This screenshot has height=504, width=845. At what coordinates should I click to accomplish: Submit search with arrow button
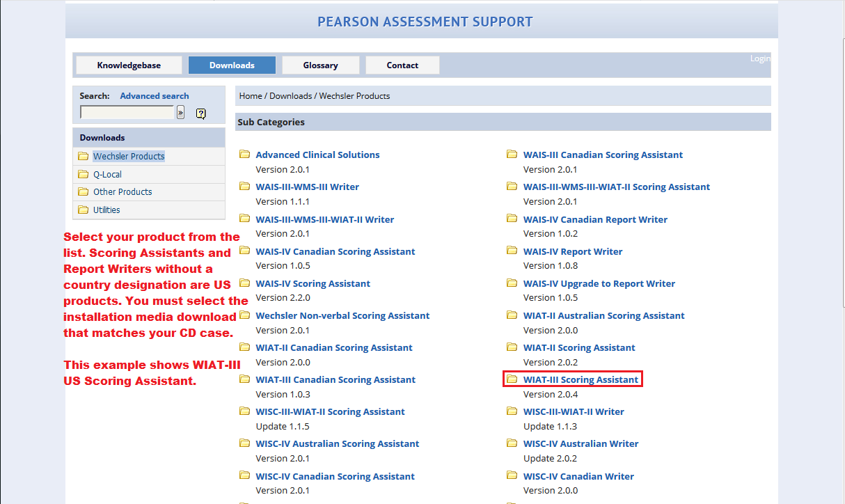pos(181,113)
